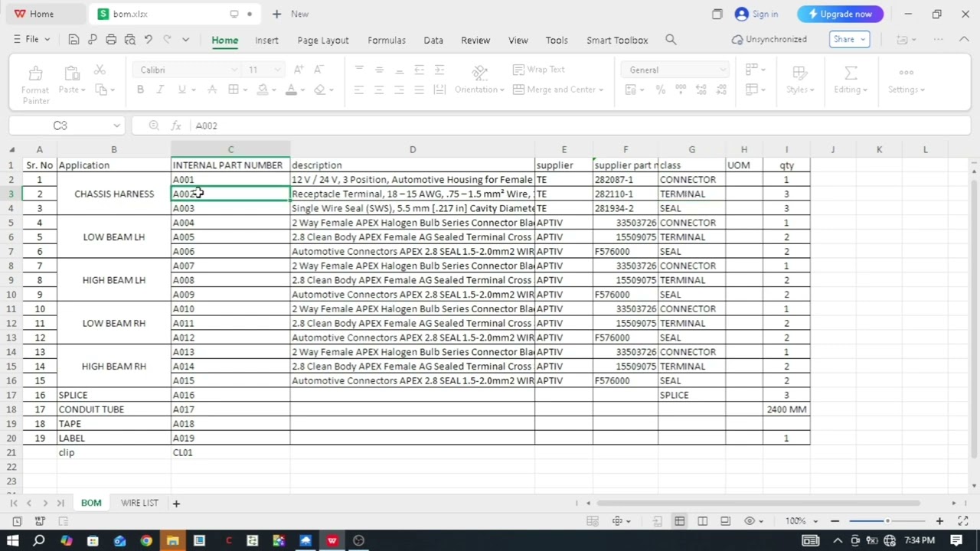
Task: Open the Formulas ribbon tab
Action: (x=387, y=40)
